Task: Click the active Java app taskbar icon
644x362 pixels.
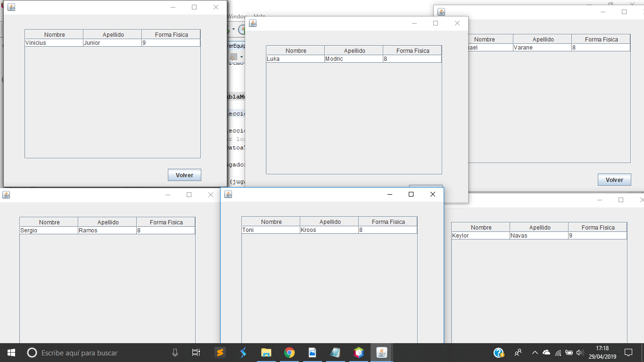Action: [x=382, y=353]
